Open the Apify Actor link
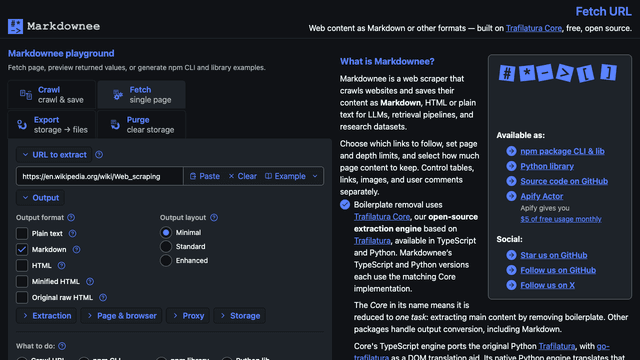Viewport: 640px width, 360px height. point(542,196)
